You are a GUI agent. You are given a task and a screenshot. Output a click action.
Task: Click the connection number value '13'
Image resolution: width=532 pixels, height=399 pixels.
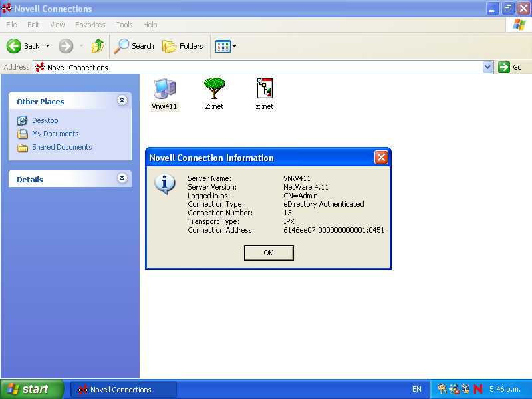point(287,213)
